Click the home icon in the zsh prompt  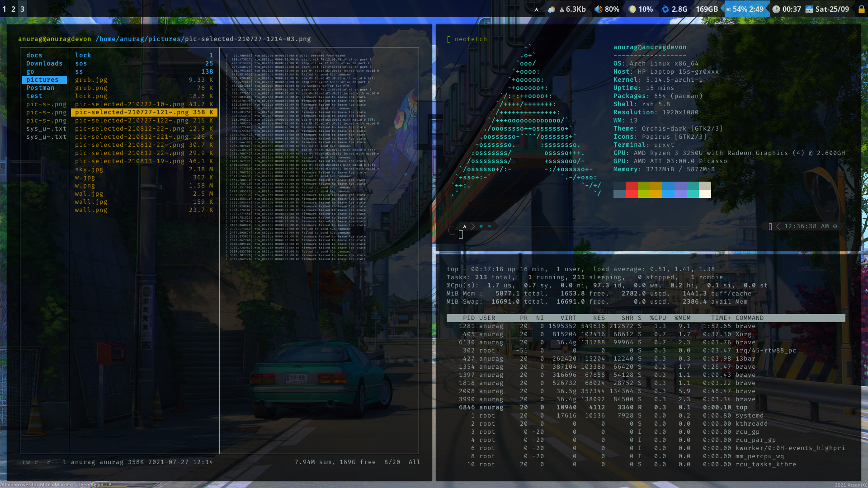pyautogui.click(x=481, y=226)
